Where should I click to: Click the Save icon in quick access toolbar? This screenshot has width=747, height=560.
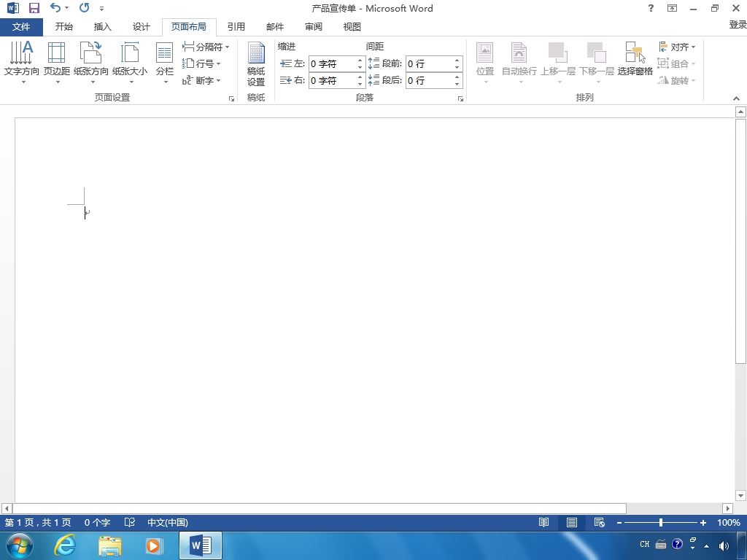(x=34, y=8)
